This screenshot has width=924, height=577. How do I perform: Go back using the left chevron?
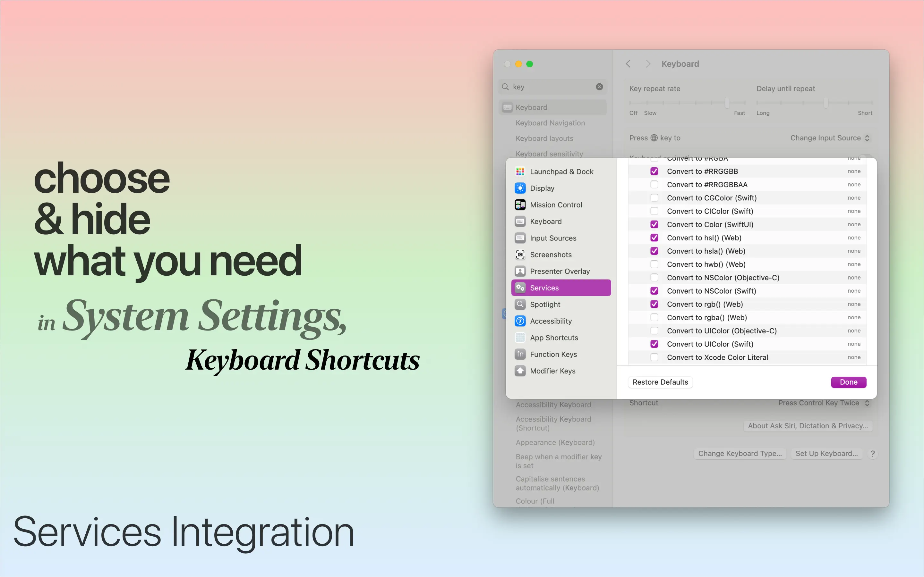[x=628, y=64]
